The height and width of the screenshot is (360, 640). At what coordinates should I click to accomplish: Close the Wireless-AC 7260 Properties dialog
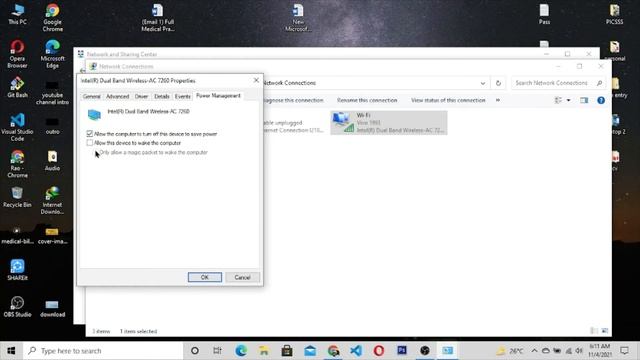[x=256, y=80]
